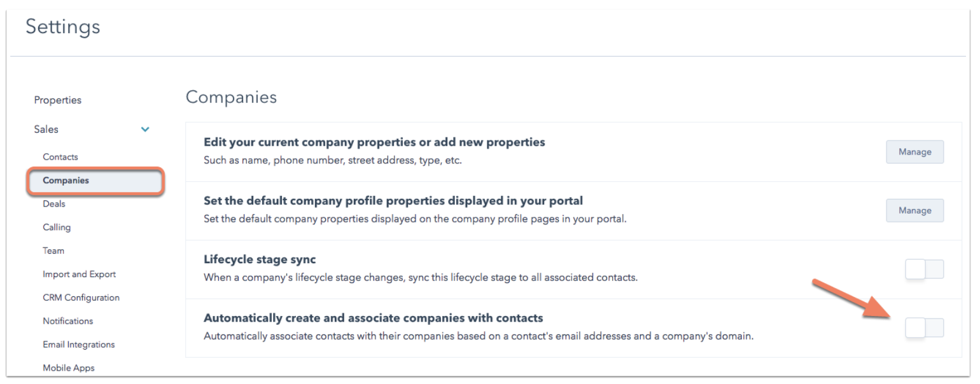Toggle automatic company creation and association
Screen dimensions: 980x384
tap(924, 328)
